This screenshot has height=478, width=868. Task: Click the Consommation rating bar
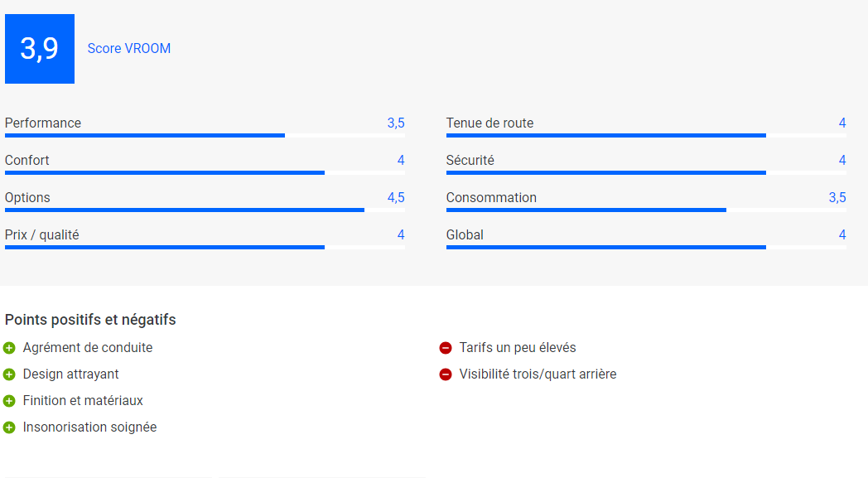(646, 210)
